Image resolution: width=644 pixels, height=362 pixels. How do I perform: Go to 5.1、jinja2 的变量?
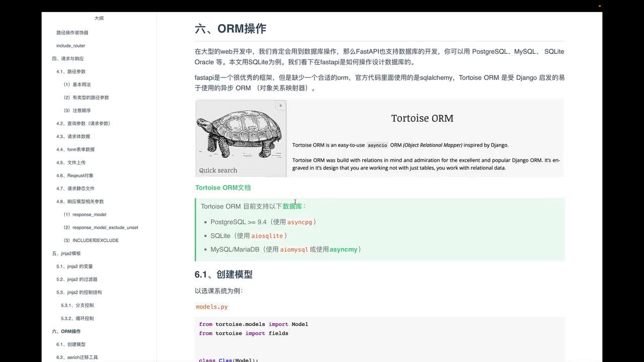click(74, 266)
